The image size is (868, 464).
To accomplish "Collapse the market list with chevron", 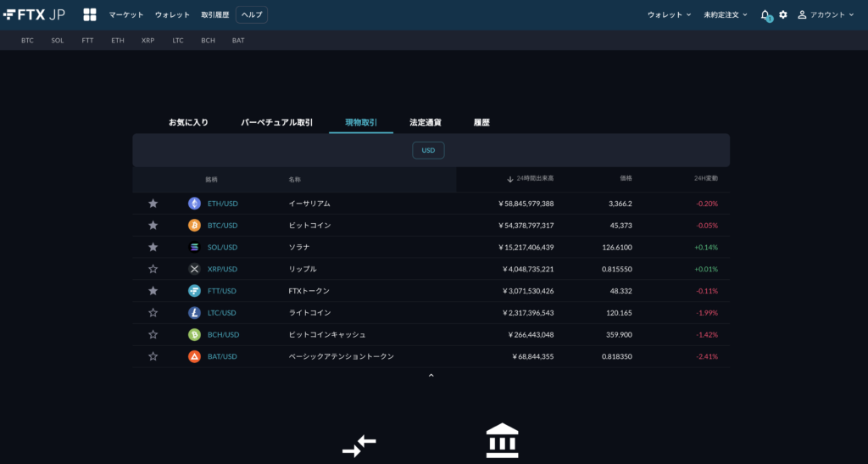I will [x=431, y=376].
